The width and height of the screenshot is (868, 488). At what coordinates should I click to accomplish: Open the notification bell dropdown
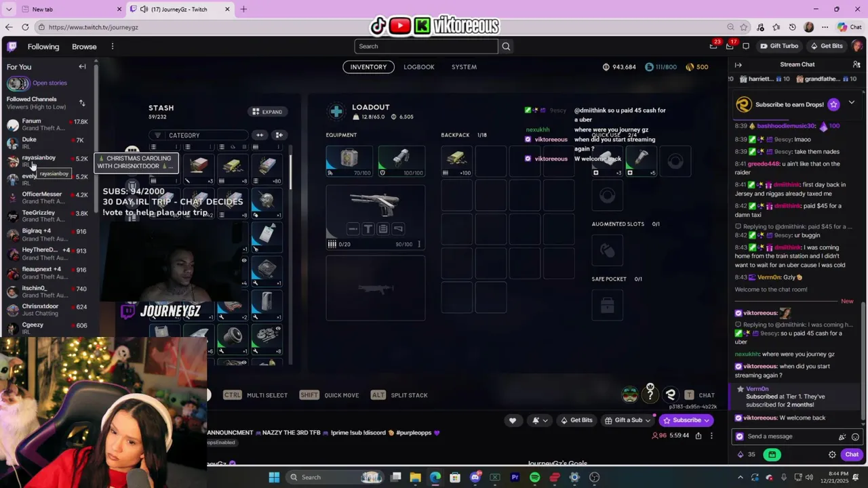pyautogui.click(x=540, y=420)
